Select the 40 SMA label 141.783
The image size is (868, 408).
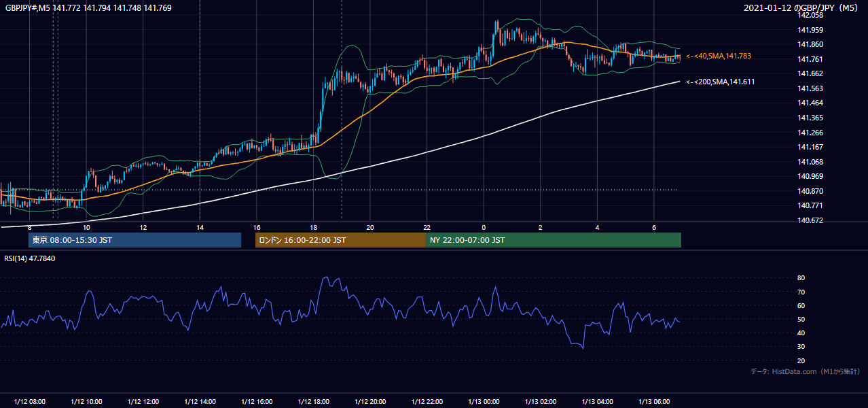[719, 56]
